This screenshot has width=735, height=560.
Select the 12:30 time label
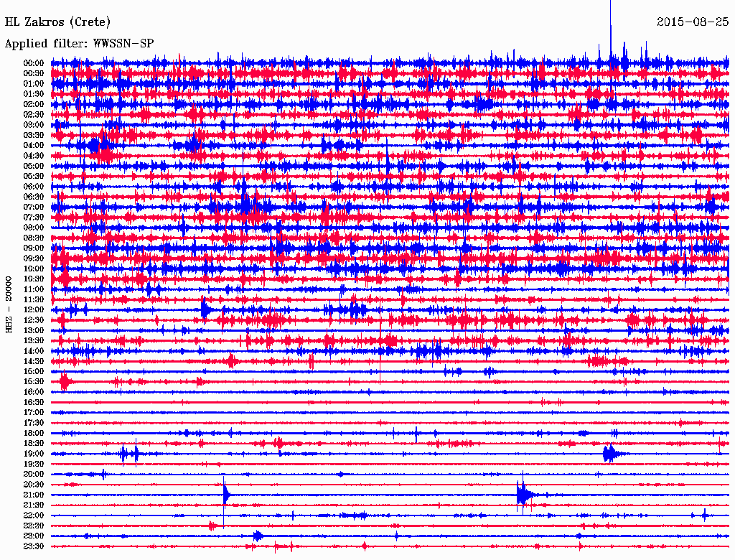click(34, 320)
